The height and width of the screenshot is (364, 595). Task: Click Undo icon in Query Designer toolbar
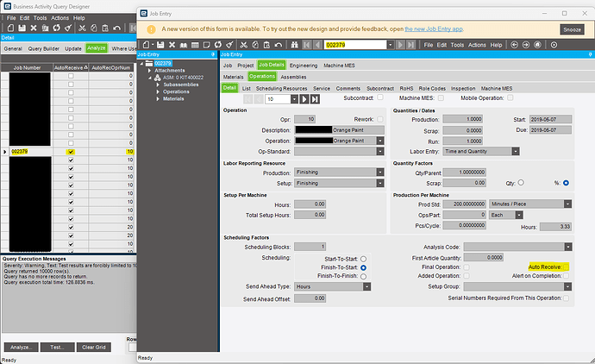coord(117,28)
